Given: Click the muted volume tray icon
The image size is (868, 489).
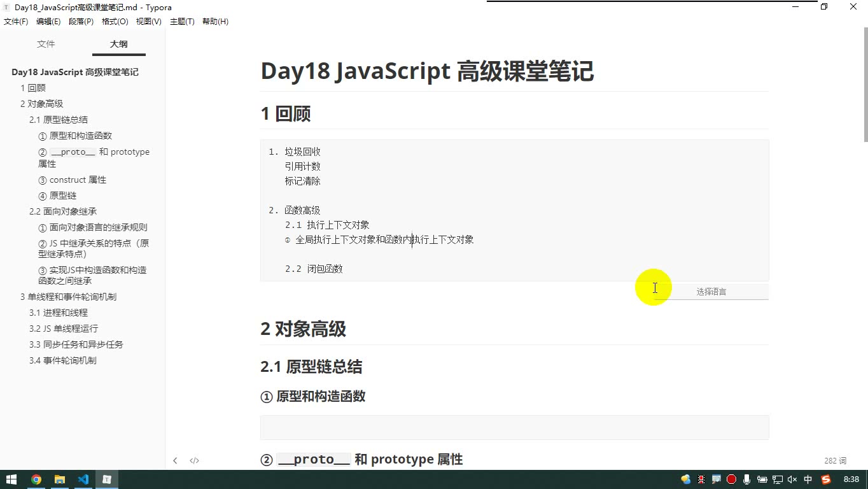Looking at the screenshot, I should point(793,479).
